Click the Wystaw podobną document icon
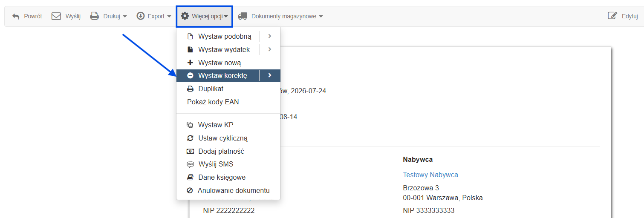The image size is (644, 218). tap(190, 37)
